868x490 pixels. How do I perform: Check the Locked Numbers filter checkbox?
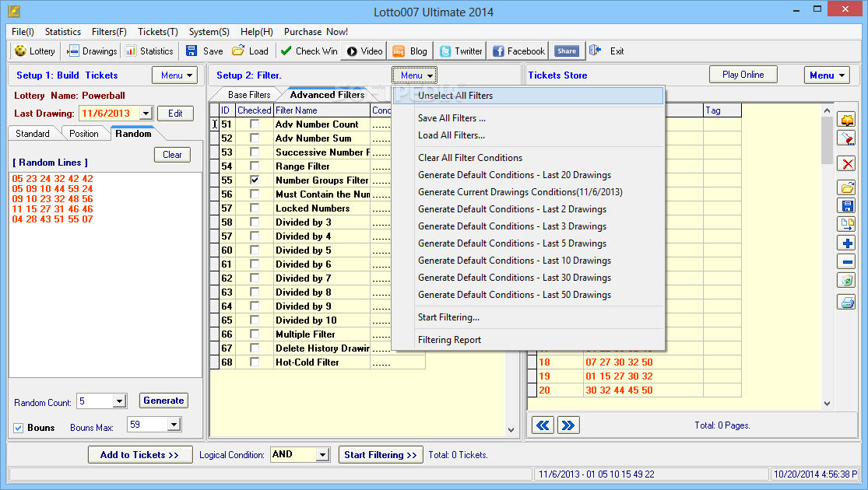255,208
